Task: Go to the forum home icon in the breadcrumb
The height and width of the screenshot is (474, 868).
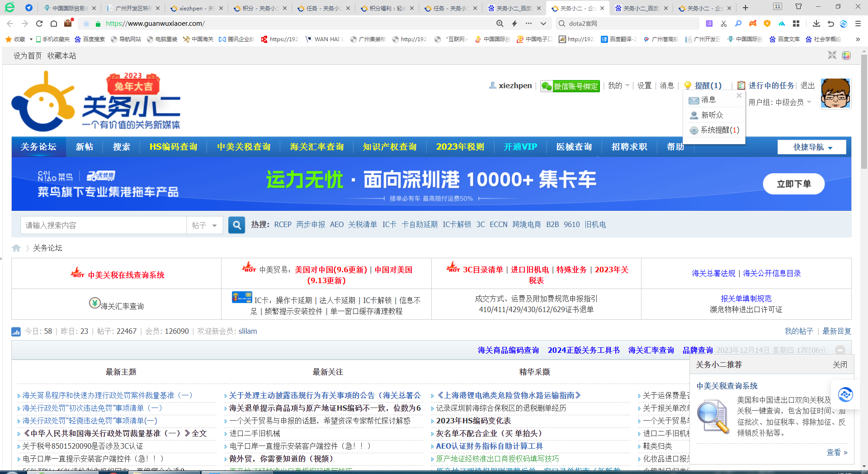Action: click(16, 248)
